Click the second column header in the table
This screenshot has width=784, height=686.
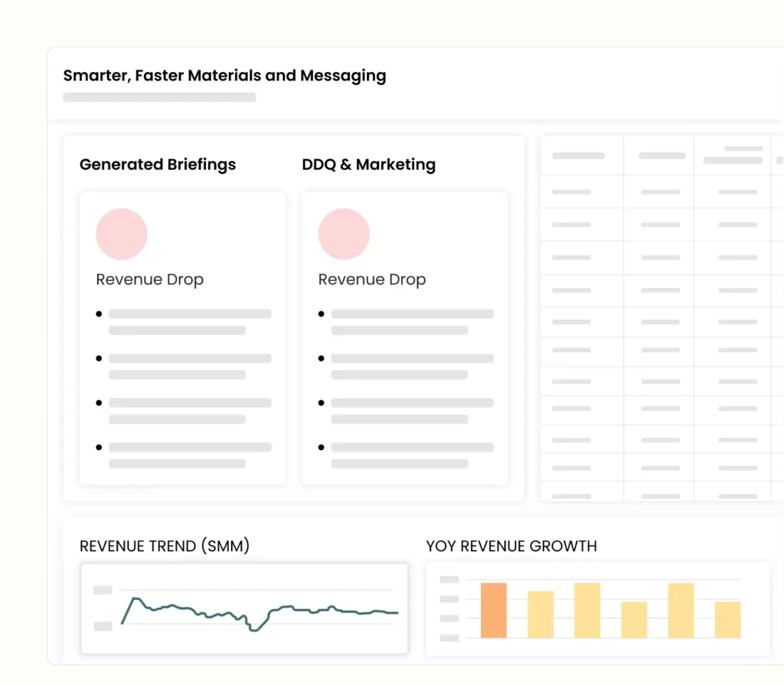tap(661, 156)
